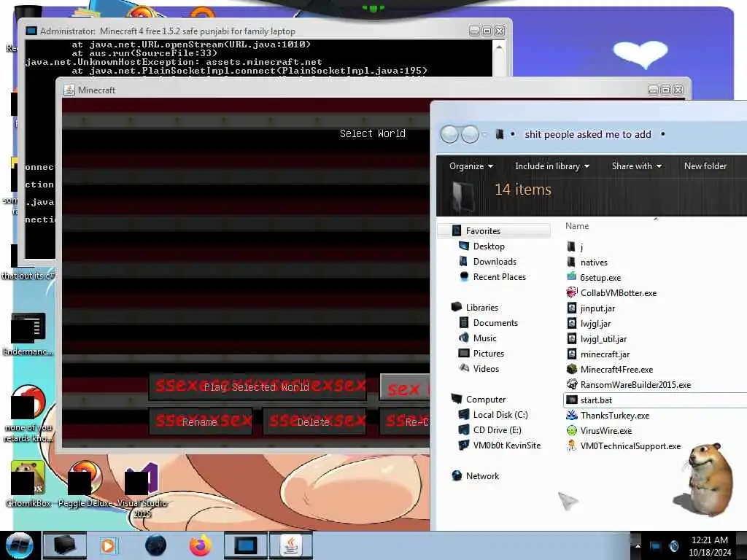Select the jinput.jar file icon
747x560 pixels.
click(571, 308)
